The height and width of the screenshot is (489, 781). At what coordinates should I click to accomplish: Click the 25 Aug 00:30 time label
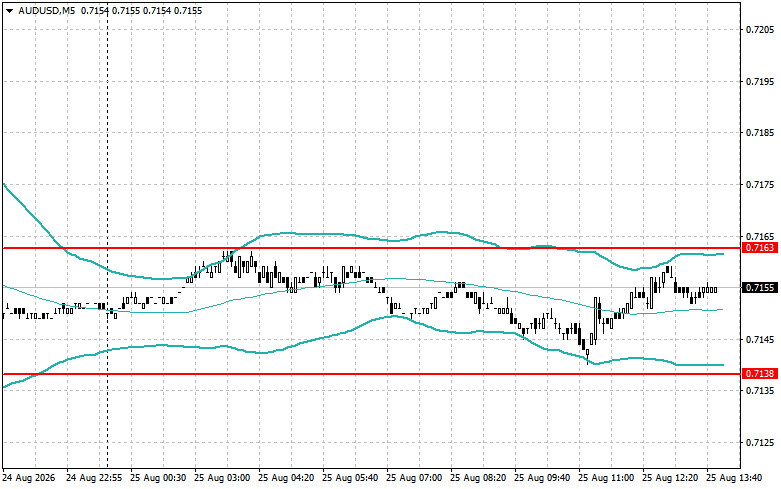point(158,478)
